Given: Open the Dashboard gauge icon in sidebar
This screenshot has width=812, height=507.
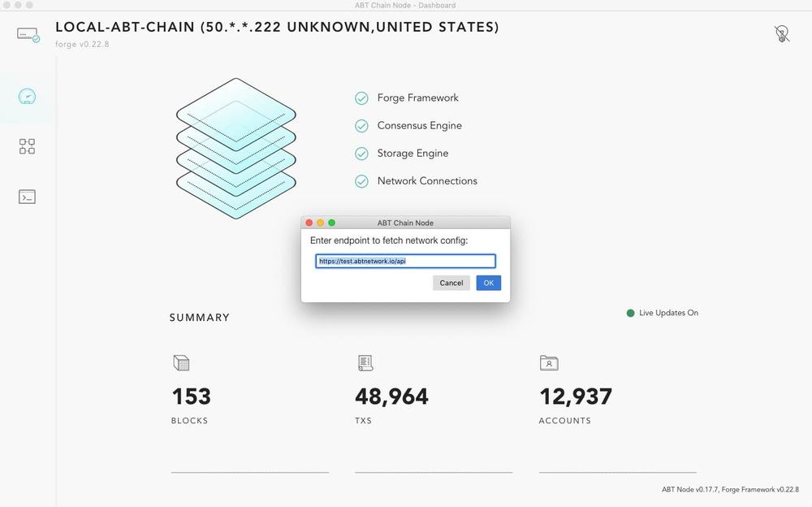Looking at the screenshot, I should (x=27, y=97).
